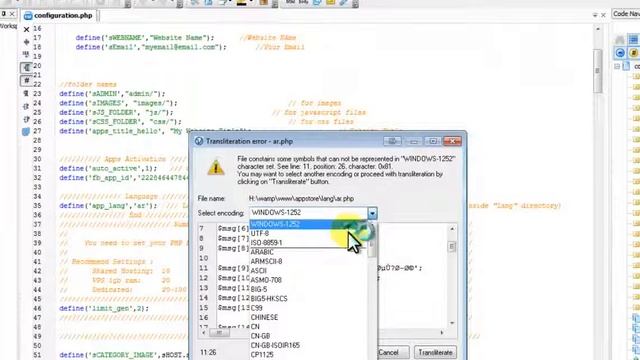Collapse the root node in Code Navigator tree
The image size is (640, 360).
point(617,66)
